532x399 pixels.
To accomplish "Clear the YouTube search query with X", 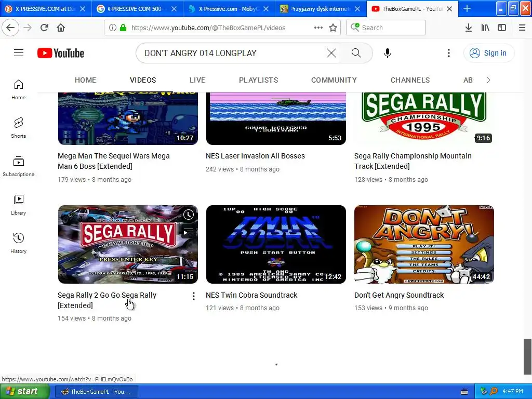I will pos(331,53).
